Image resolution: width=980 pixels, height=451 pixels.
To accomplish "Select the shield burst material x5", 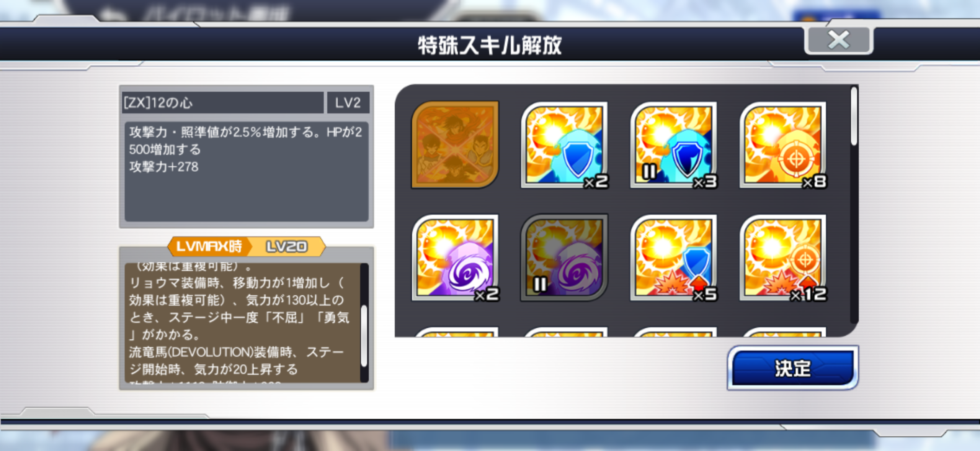I will 674,257.
